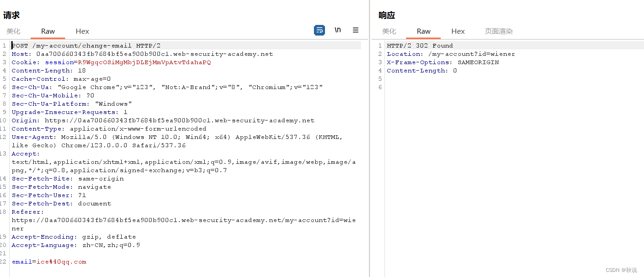
Task: Click the request Content-Length: 18 line
Action: [x=48, y=71]
